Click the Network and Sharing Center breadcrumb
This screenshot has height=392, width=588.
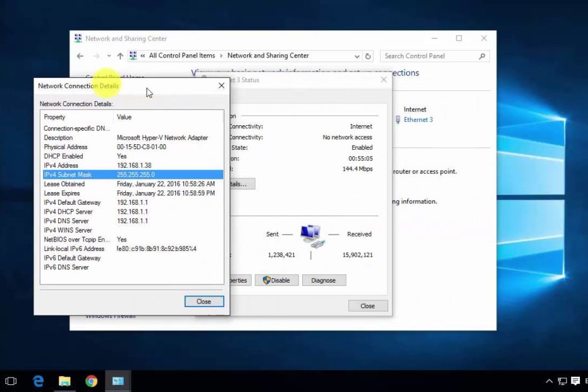pos(268,56)
